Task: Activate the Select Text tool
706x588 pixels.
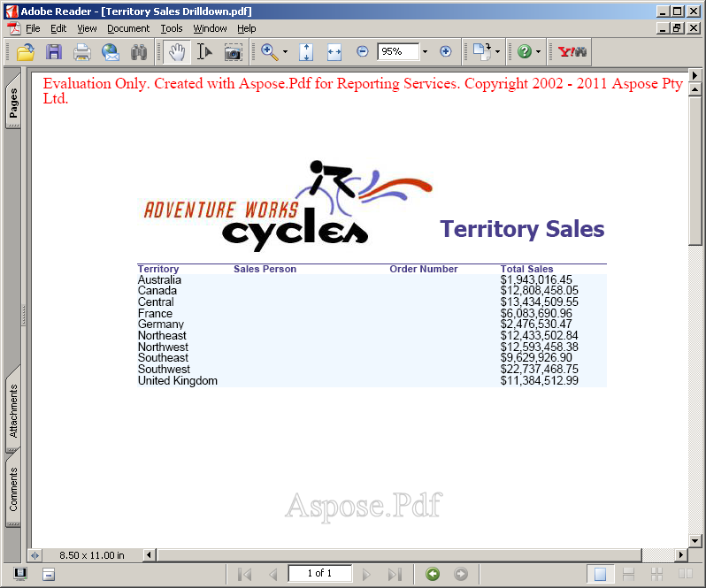Action: point(204,52)
